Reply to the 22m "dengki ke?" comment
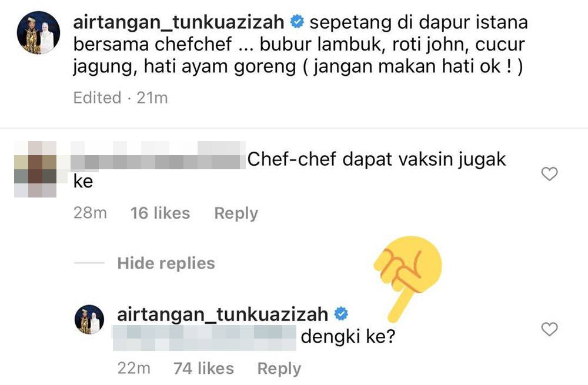588x385 pixels. coord(279,369)
